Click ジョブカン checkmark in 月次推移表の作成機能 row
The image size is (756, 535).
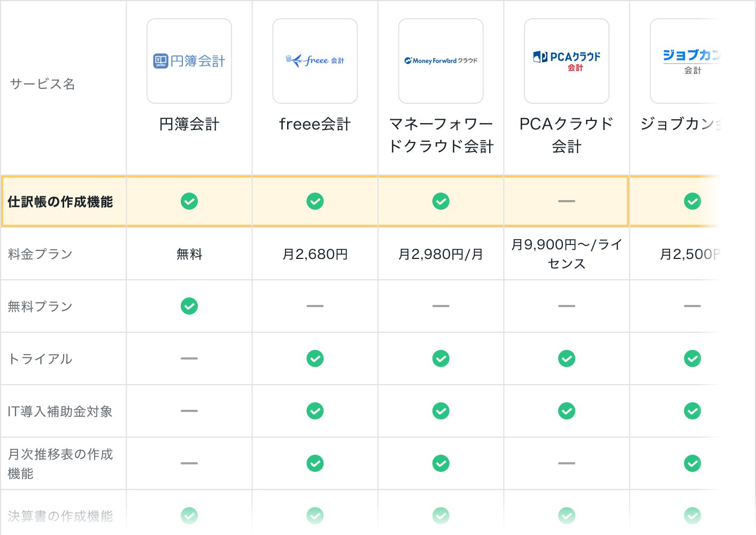click(692, 463)
